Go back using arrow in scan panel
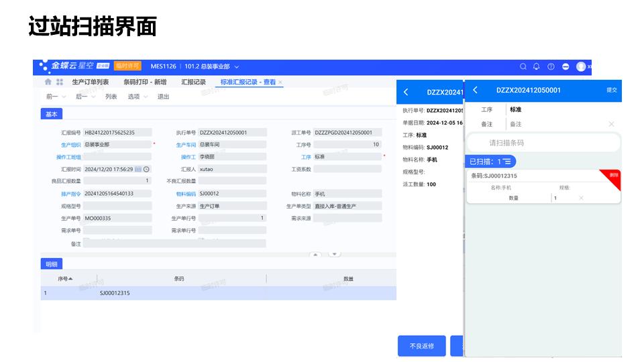The image size is (644, 362). point(475,90)
